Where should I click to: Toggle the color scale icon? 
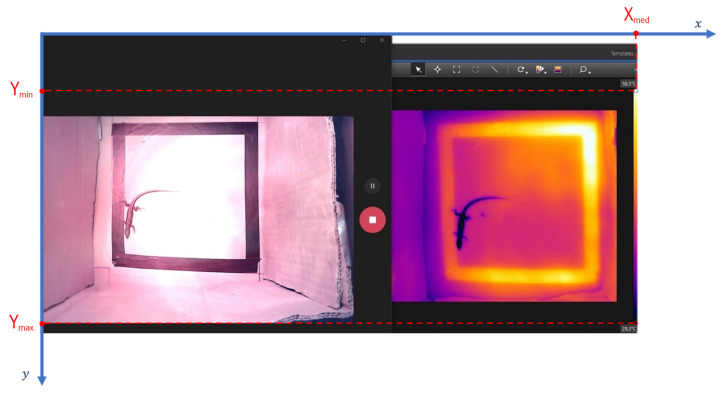pyautogui.click(x=558, y=70)
